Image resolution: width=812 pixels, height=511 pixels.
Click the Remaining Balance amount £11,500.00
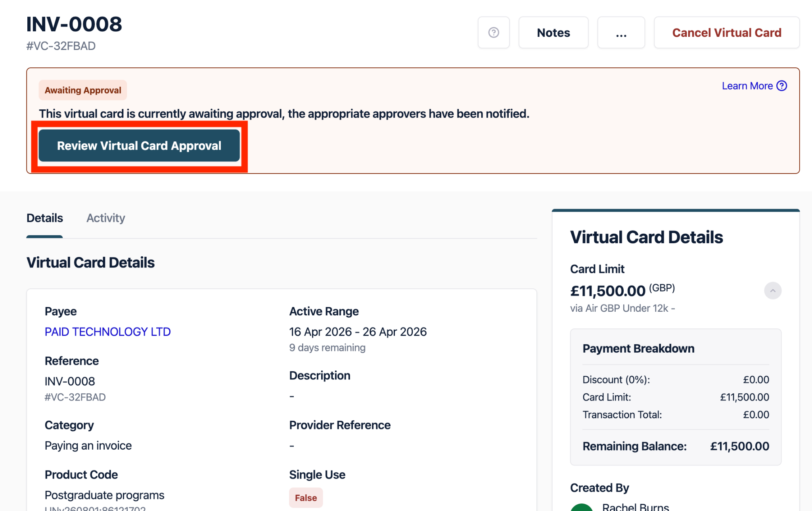coord(739,446)
